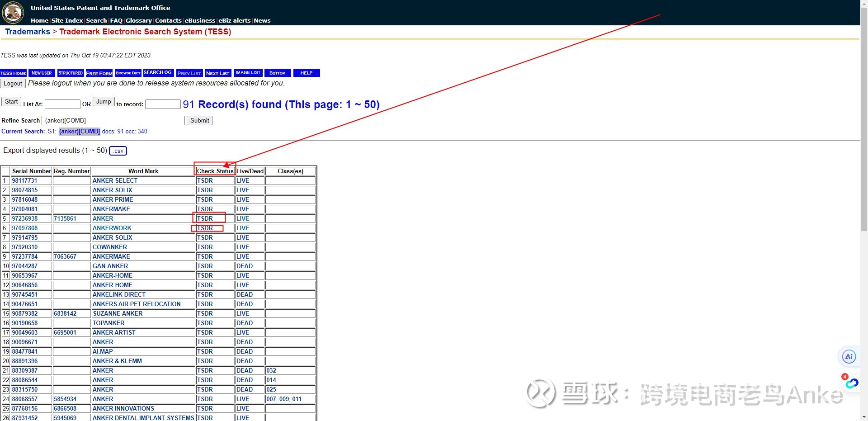Launch Search OG from the toolbar
This screenshot has width=868, height=421.
(x=158, y=73)
